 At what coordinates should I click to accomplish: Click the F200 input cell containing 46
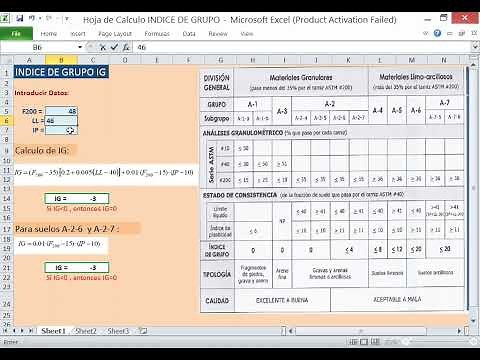[61, 111]
